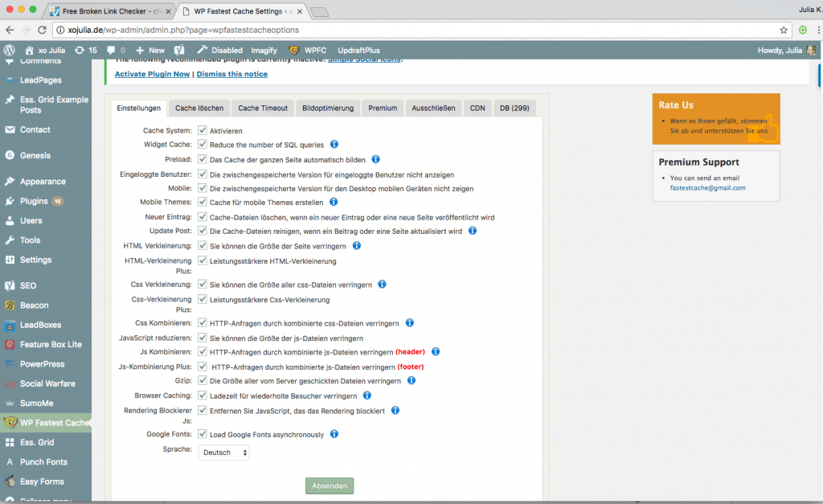Click inside the browser address bar
Viewport: 823px width, 504px height.
click(x=241, y=28)
